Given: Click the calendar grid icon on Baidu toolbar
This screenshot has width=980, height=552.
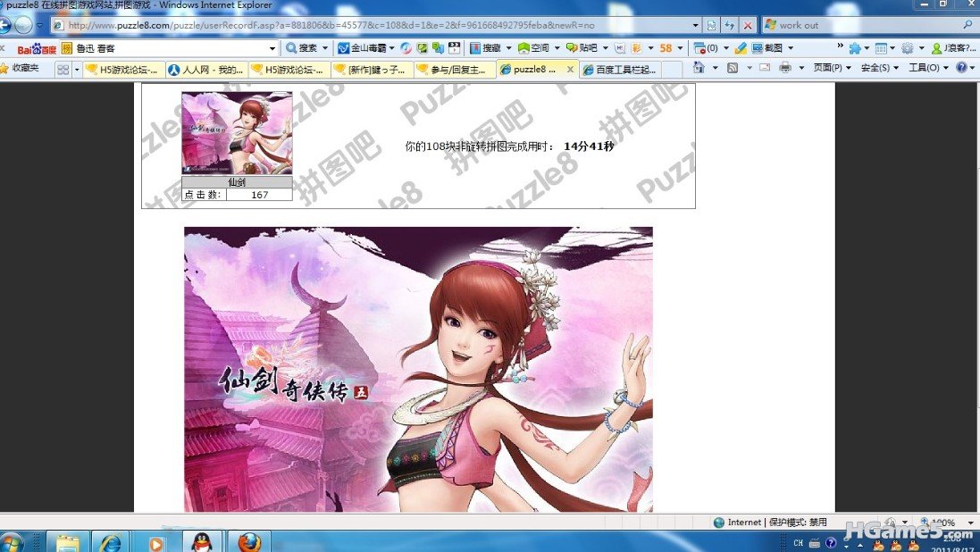Looking at the screenshot, I should 881,47.
